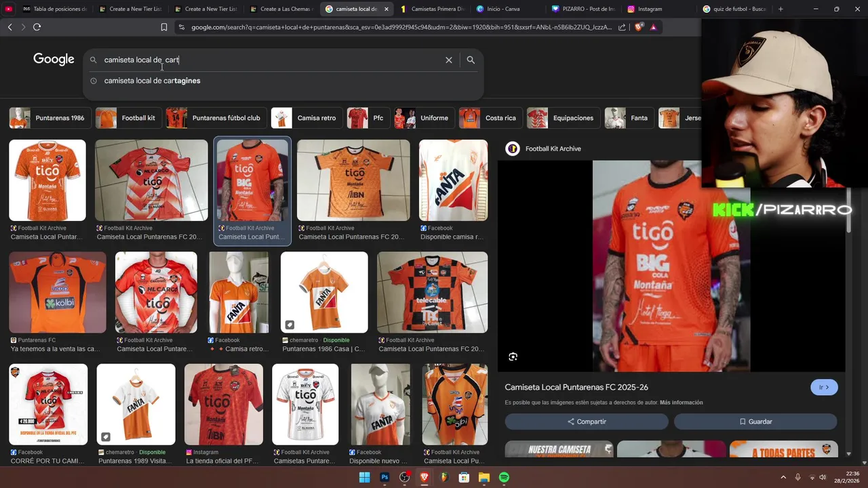Open the 'Más información' link
Screen dimensions: 868x488
point(681,403)
